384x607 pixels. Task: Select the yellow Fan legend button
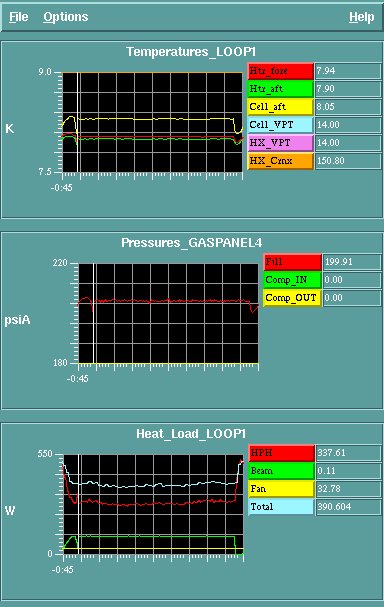click(x=281, y=489)
